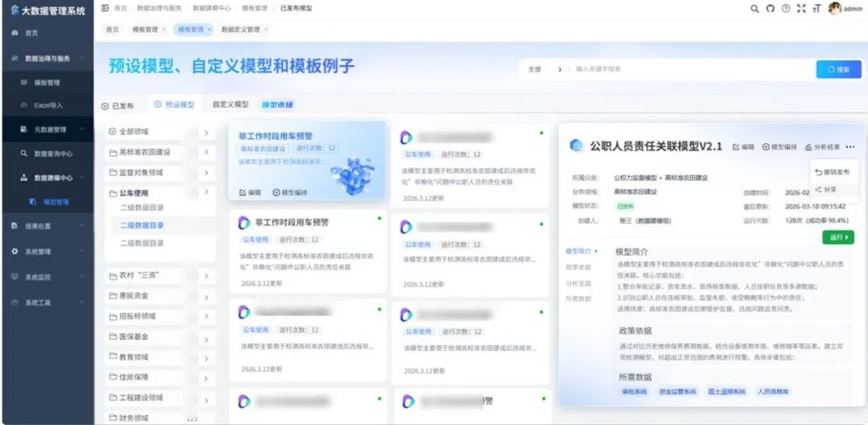Click 模型编排 in the model detail header

780,147
